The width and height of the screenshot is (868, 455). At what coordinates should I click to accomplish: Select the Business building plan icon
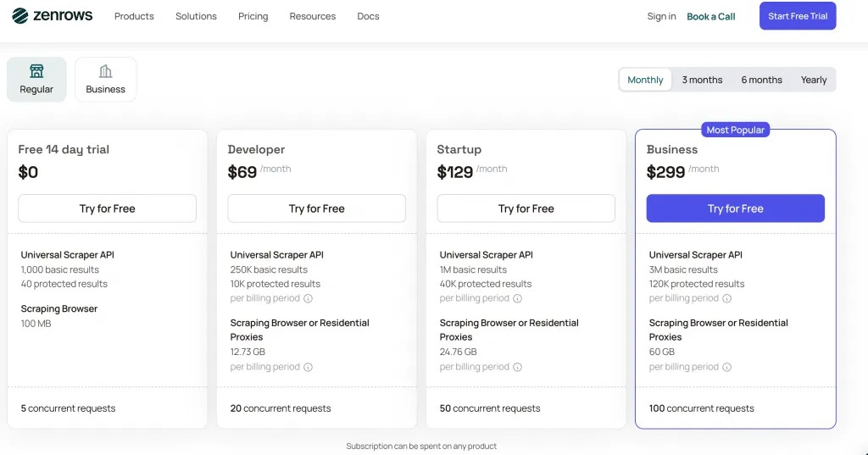[105, 71]
